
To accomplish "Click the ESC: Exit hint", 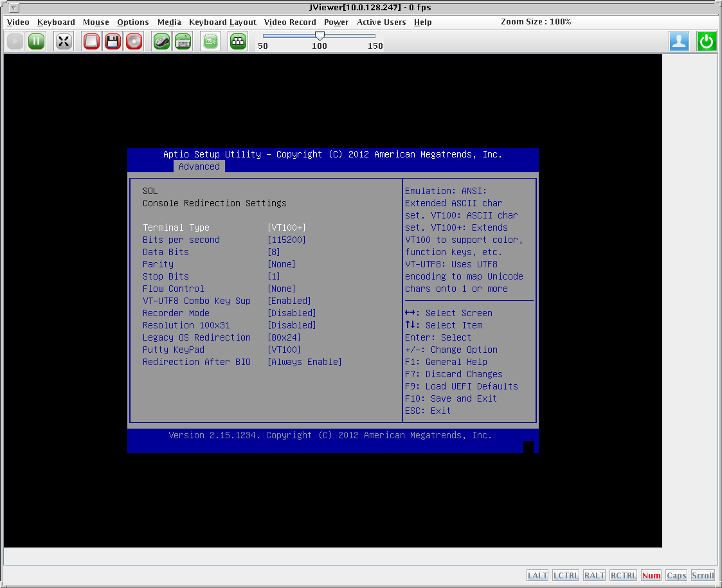I will pyautogui.click(x=428, y=411).
